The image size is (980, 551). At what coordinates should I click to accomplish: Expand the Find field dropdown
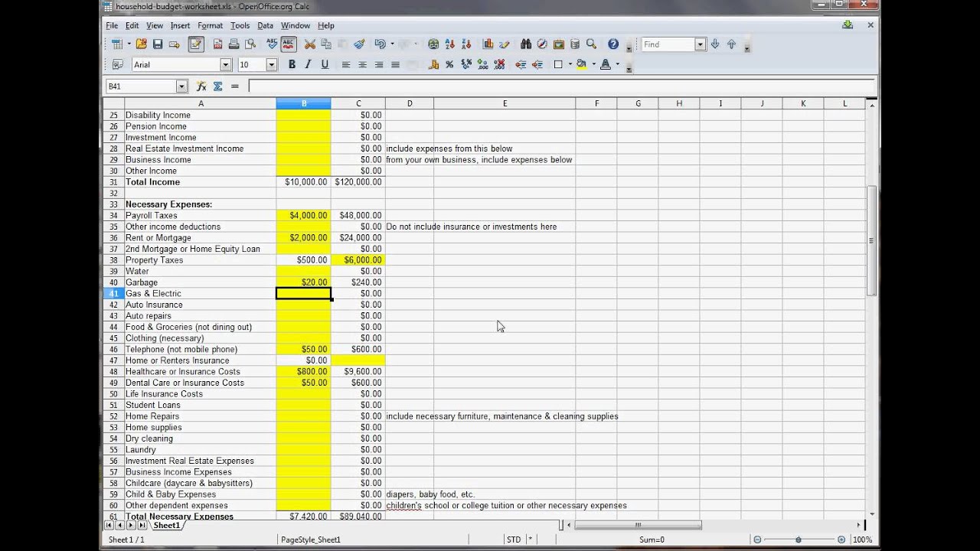pyautogui.click(x=700, y=44)
